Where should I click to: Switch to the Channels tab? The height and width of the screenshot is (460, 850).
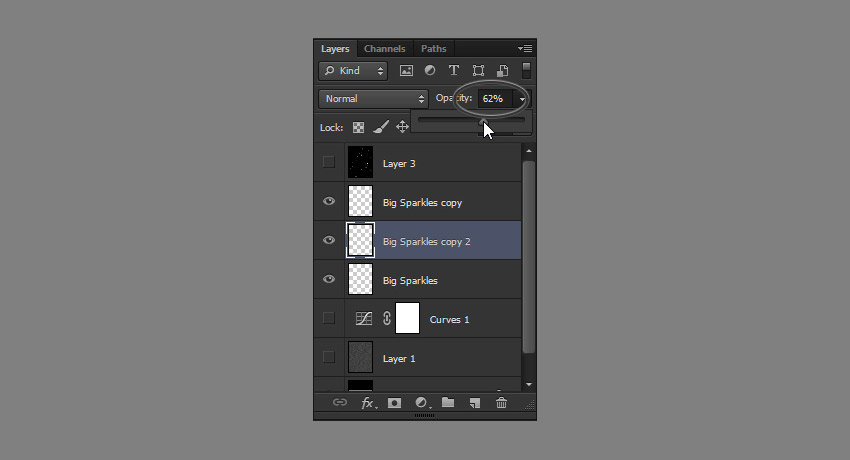click(x=384, y=49)
